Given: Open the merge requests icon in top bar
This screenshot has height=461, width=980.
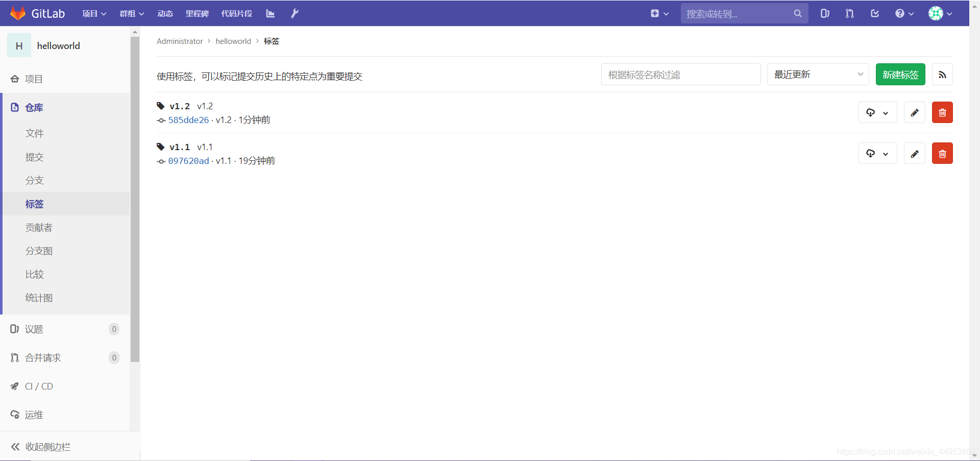Looking at the screenshot, I should pos(849,13).
